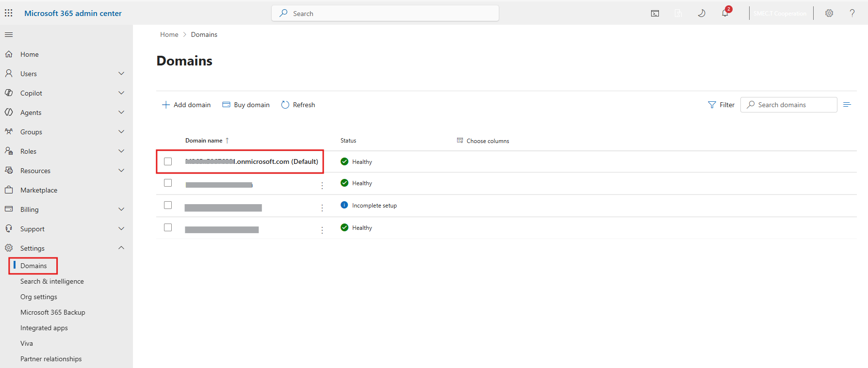Click the Domains breadcrumb
868x368 pixels.
pyautogui.click(x=204, y=34)
